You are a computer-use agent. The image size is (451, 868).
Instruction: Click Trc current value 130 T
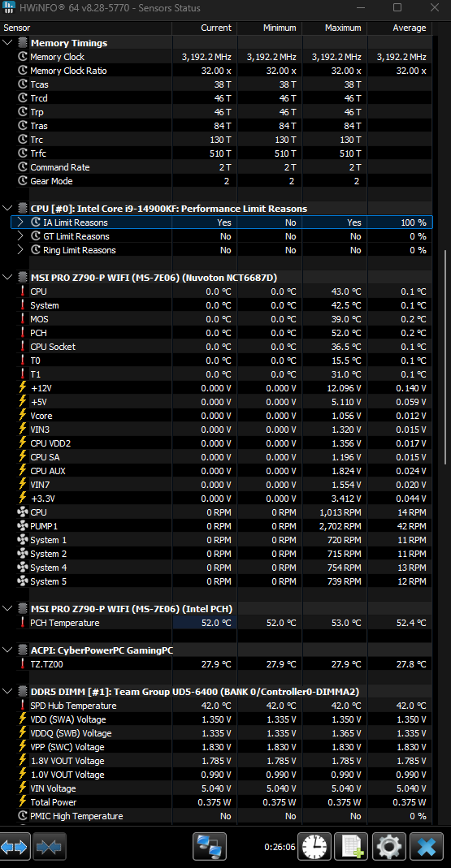(220, 140)
